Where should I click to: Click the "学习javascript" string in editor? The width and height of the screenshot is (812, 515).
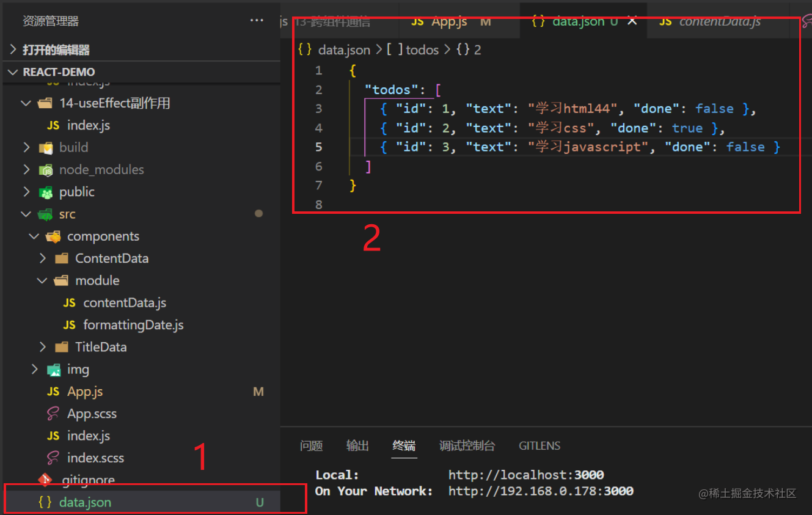588,147
